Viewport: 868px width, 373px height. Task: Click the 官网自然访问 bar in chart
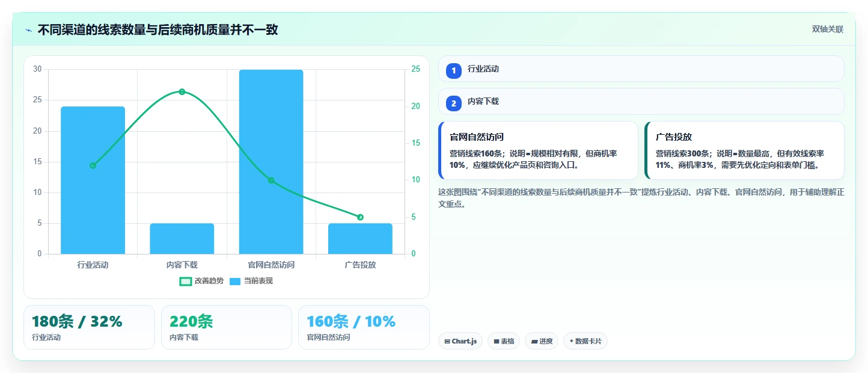271,161
